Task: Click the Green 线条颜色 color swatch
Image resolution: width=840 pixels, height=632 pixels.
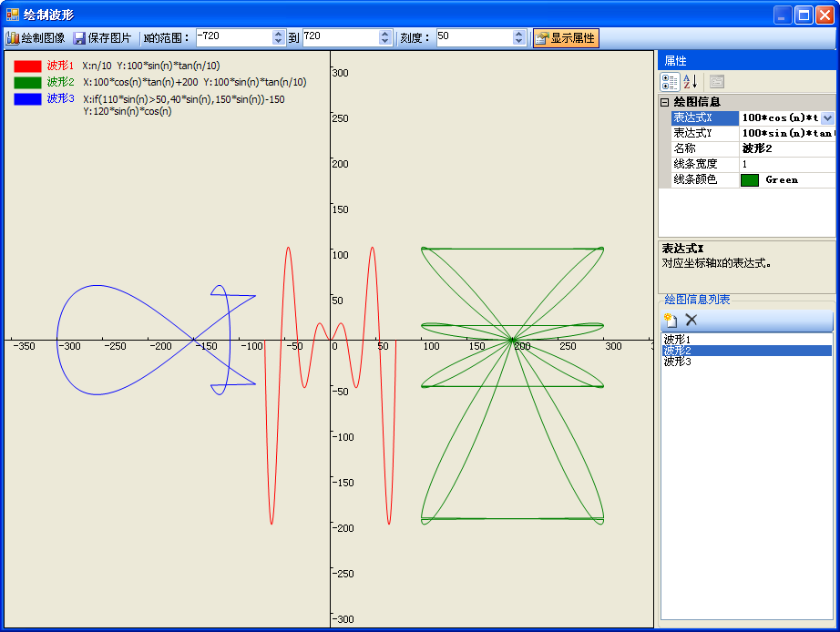Action: [749, 180]
